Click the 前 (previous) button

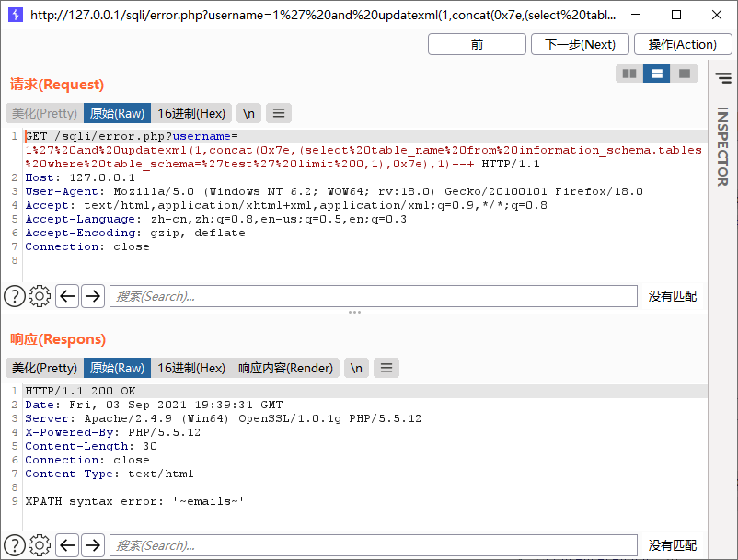click(477, 44)
